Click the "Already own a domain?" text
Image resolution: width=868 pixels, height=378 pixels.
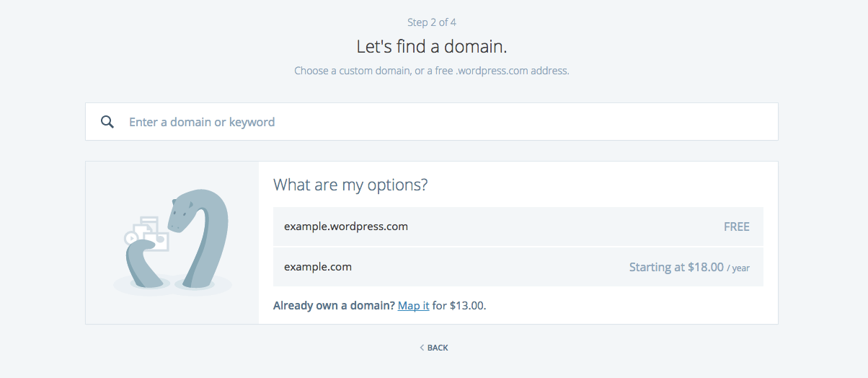tap(334, 306)
